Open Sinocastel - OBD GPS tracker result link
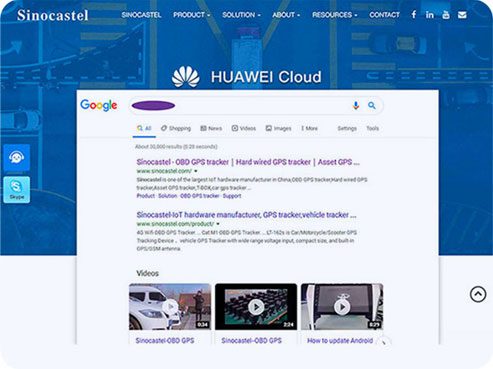Viewport: 493px width, 369px height. pyautogui.click(x=248, y=162)
